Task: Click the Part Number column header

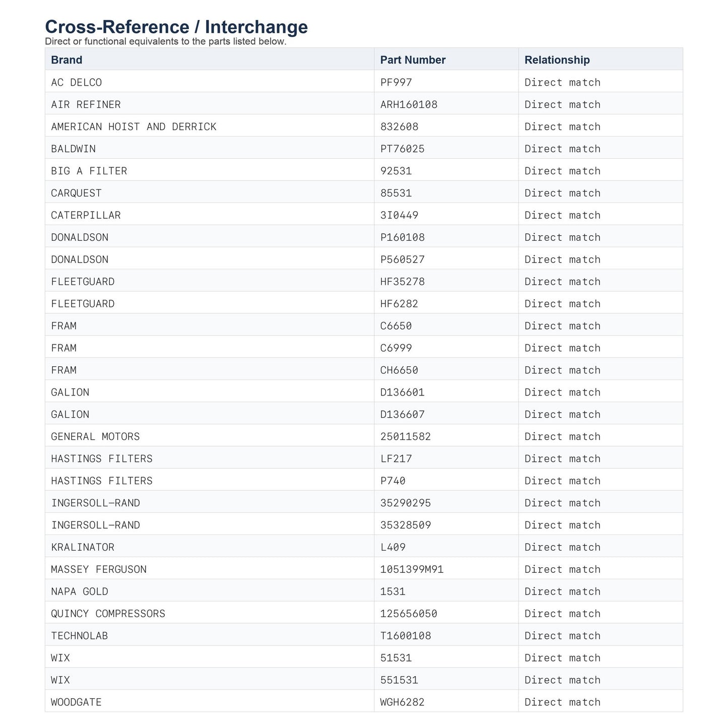Action: pos(413,60)
